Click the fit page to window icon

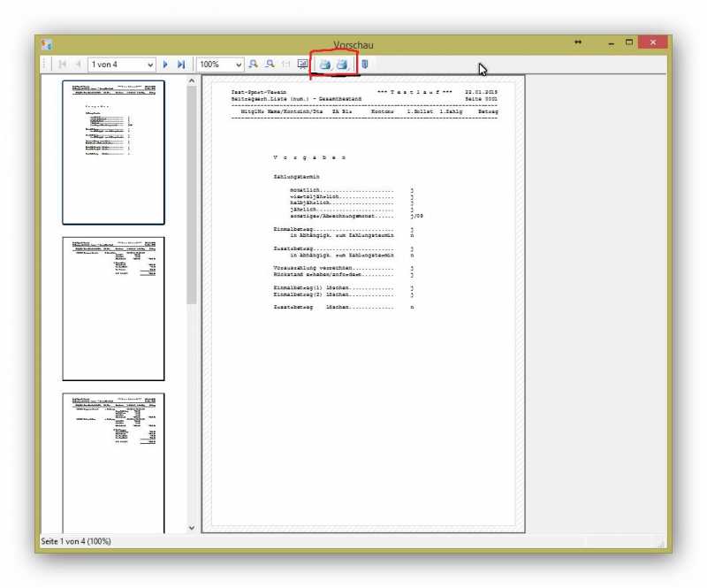click(x=302, y=65)
